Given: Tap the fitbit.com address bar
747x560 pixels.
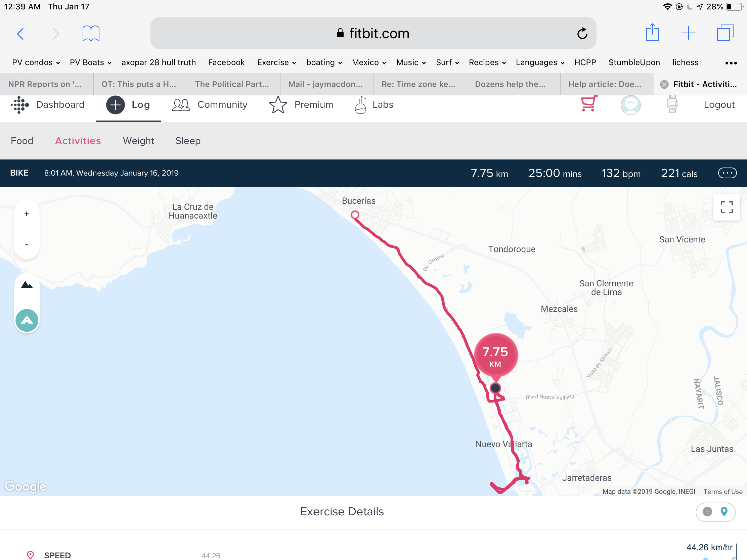Looking at the screenshot, I should coord(373,33).
